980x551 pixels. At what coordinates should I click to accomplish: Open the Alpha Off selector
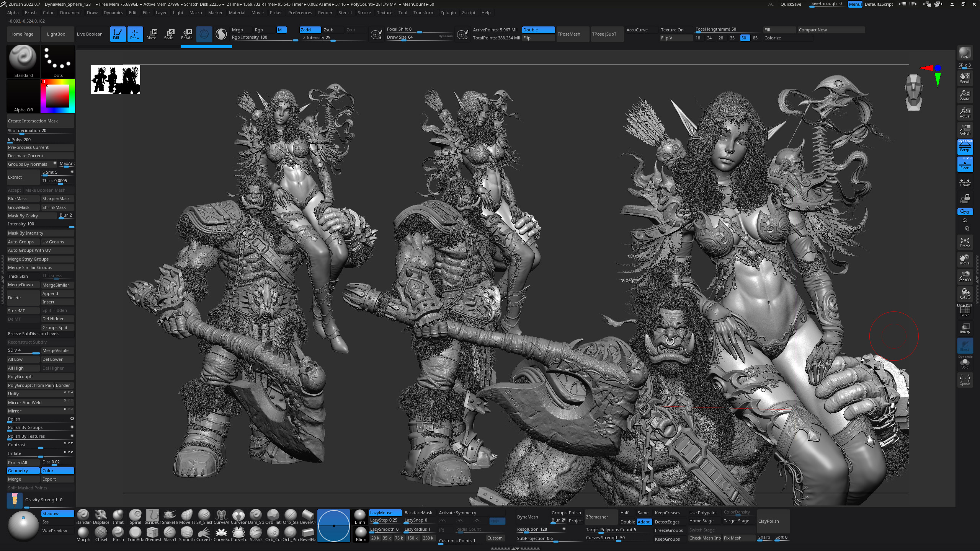pos(23,96)
